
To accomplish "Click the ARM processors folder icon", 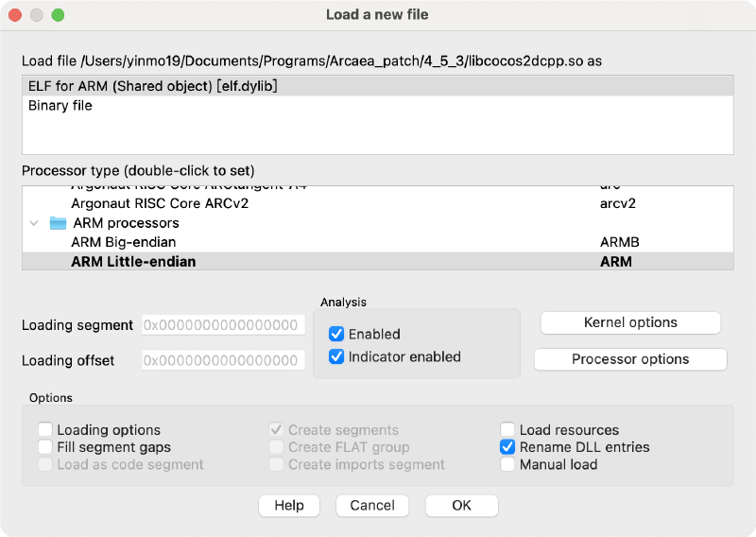I will 59,223.
